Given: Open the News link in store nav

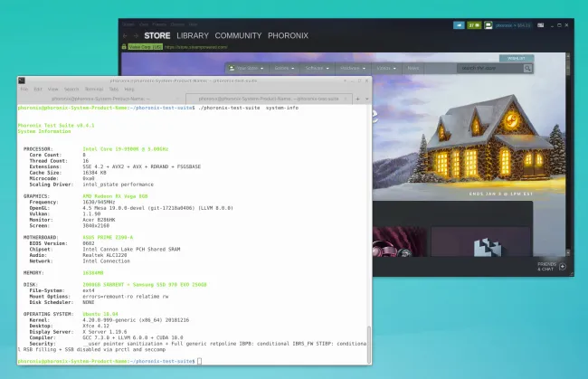Looking at the screenshot, I should coord(413,68).
